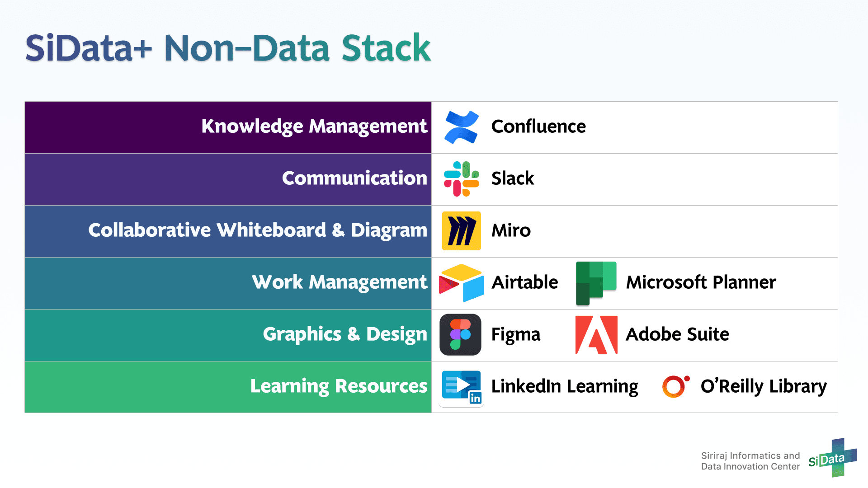Click the SiData logo in corner
Image resolution: width=868 pixels, height=488 pixels.
[832, 458]
